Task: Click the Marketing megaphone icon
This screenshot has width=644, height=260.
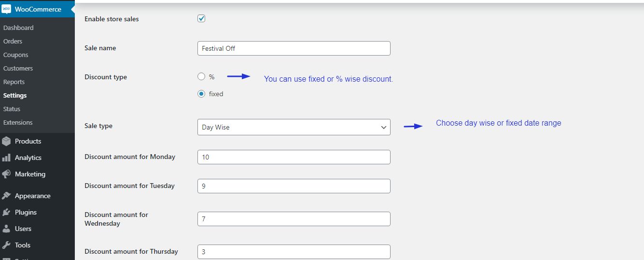Action: pyautogui.click(x=6, y=174)
